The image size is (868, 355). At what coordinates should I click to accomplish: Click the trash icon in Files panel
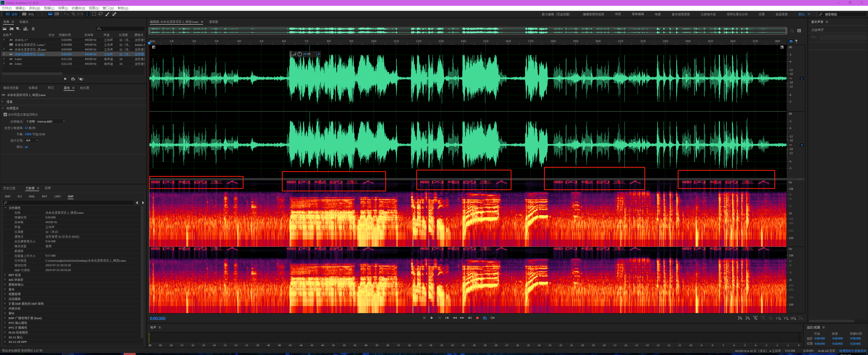tap(33, 29)
